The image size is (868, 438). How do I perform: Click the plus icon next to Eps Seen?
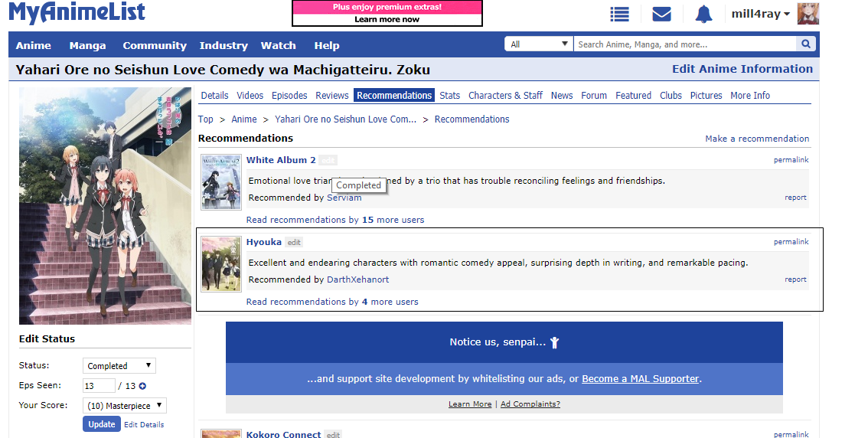point(142,386)
